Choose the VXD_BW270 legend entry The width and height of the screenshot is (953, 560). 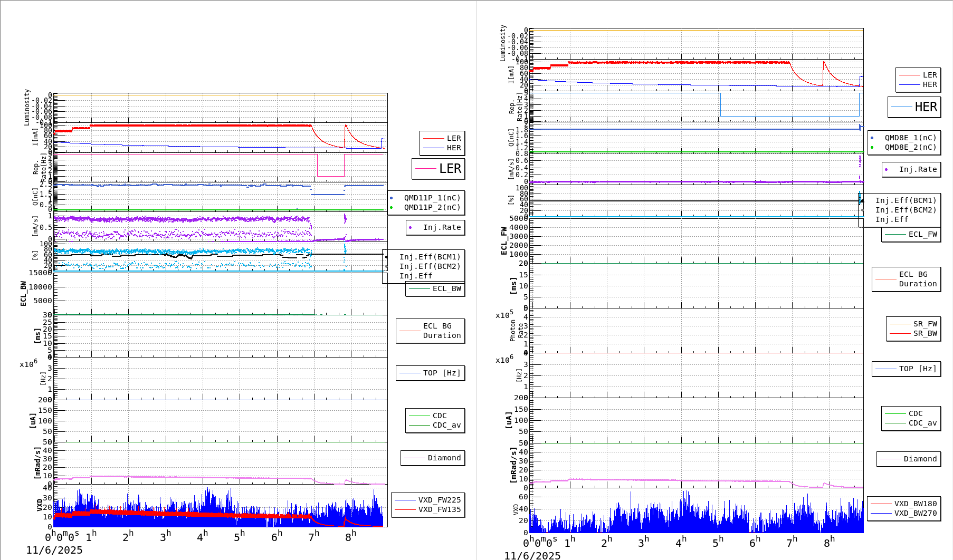[915, 513]
